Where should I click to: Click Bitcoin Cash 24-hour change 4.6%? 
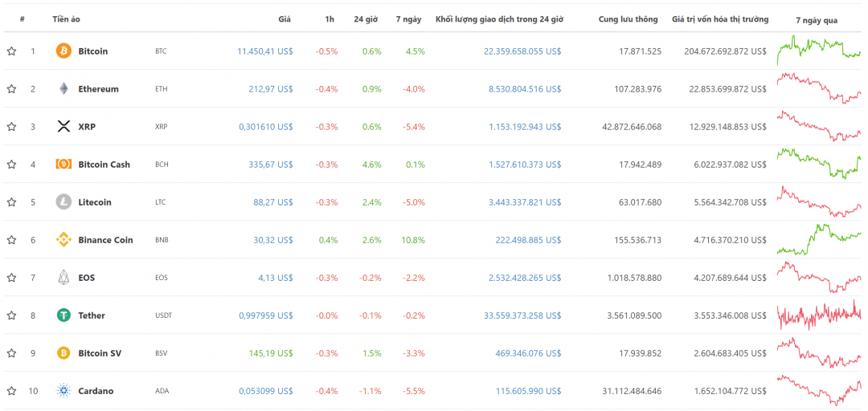[x=372, y=165]
